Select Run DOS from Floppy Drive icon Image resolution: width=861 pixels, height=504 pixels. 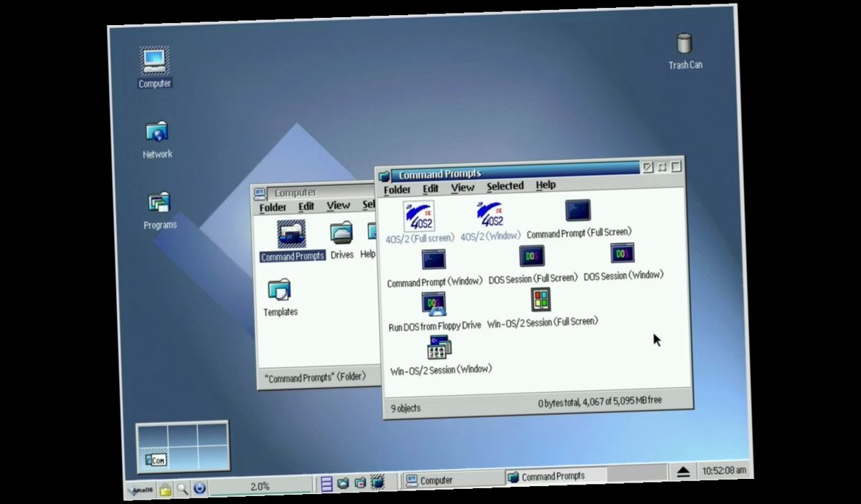pos(434,304)
